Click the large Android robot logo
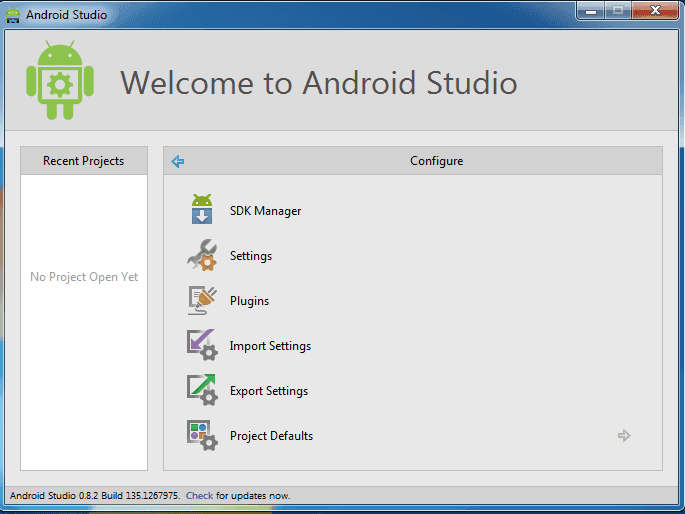Viewport: 685px width, 514px height. (x=60, y=80)
